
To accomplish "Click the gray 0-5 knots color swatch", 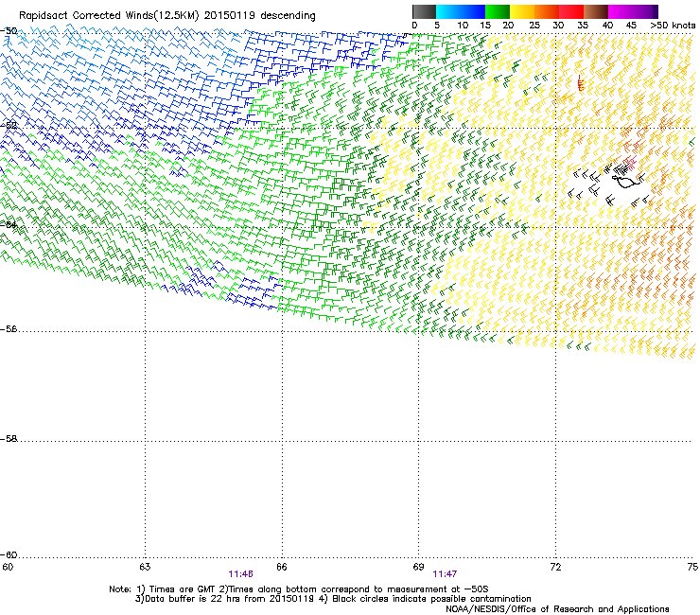I will click(424, 11).
